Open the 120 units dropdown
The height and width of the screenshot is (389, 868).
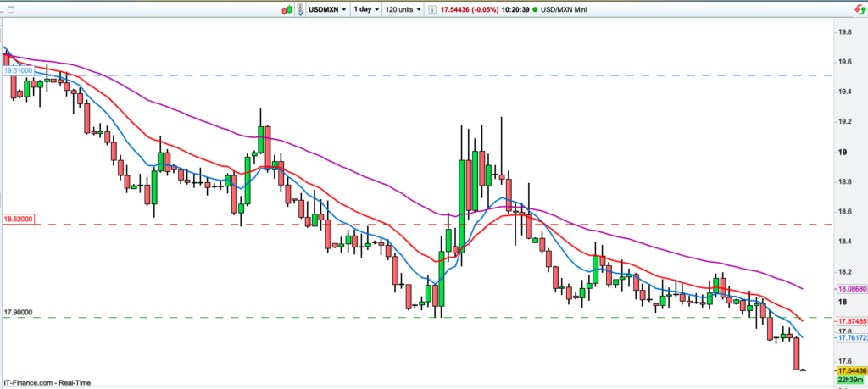click(x=403, y=8)
